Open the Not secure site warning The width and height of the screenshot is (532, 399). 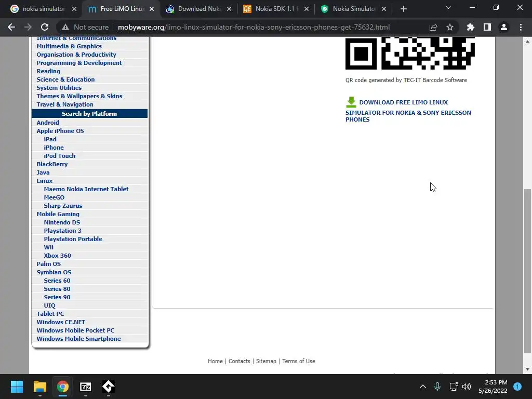(x=85, y=27)
